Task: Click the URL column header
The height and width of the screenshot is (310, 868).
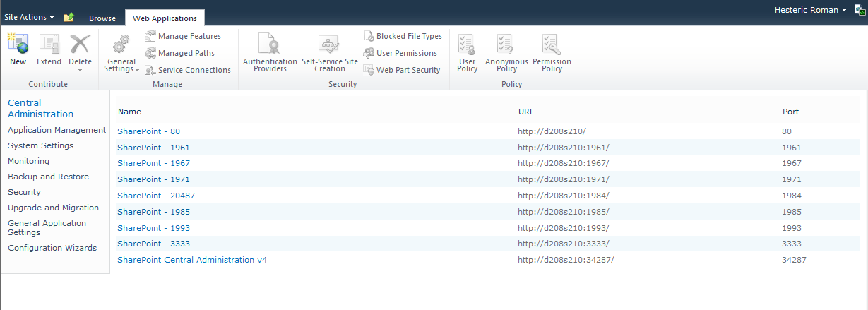Action: pyautogui.click(x=527, y=112)
